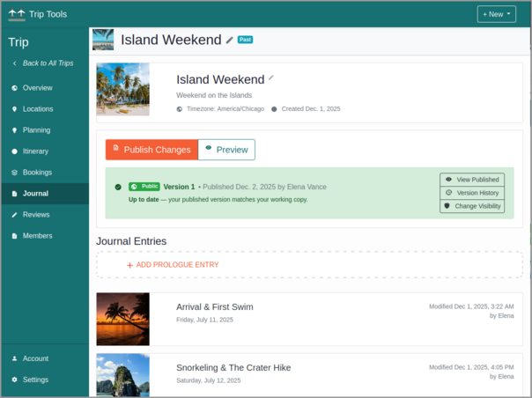Open the Planning section icon
532x398 pixels.
tap(15, 130)
